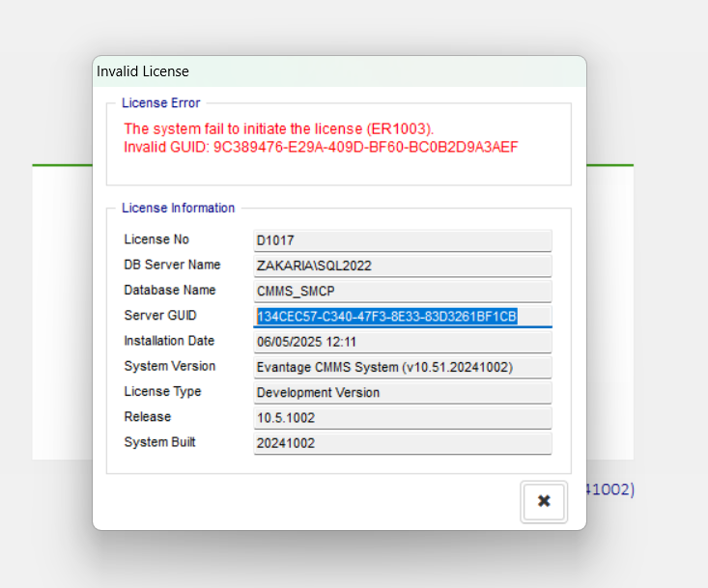708x588 pixels.
Task: Click the DB Server Name label
Action: pyautogui.click(x=172, y=265)
